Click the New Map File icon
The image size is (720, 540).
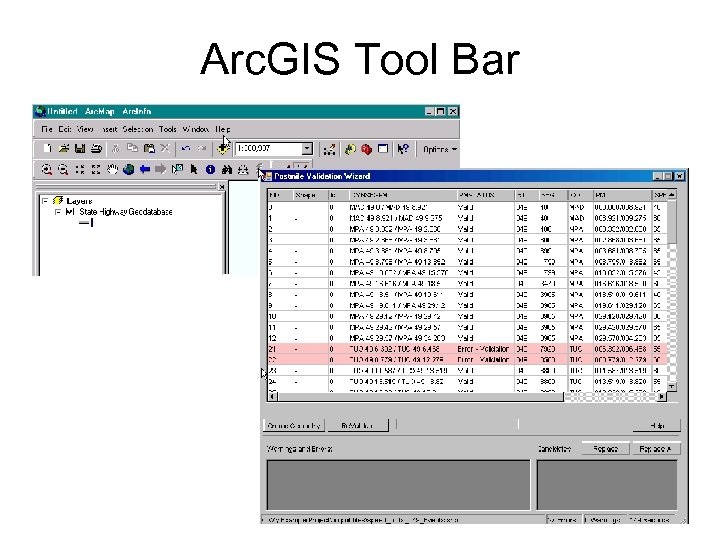pyautogui.click(x=47, y=149)
